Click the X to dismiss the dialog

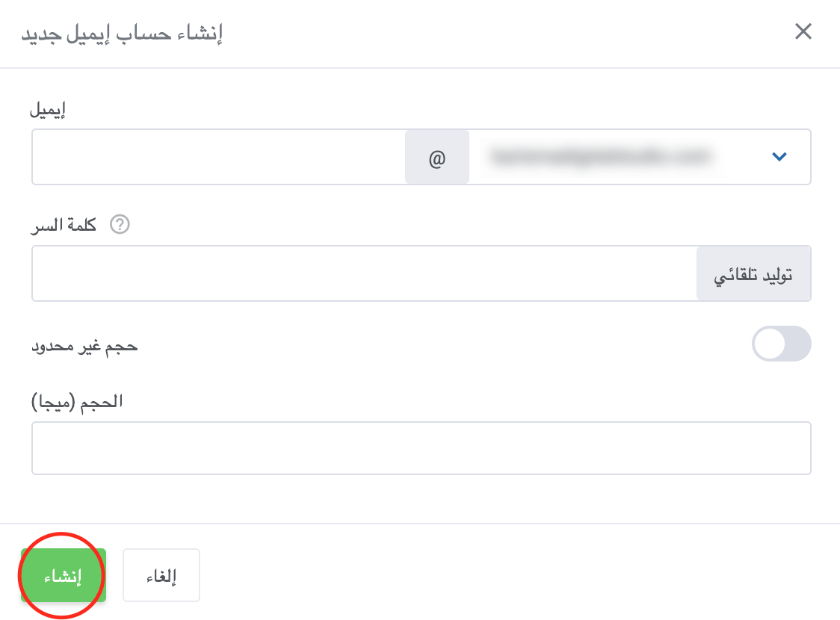803,31
